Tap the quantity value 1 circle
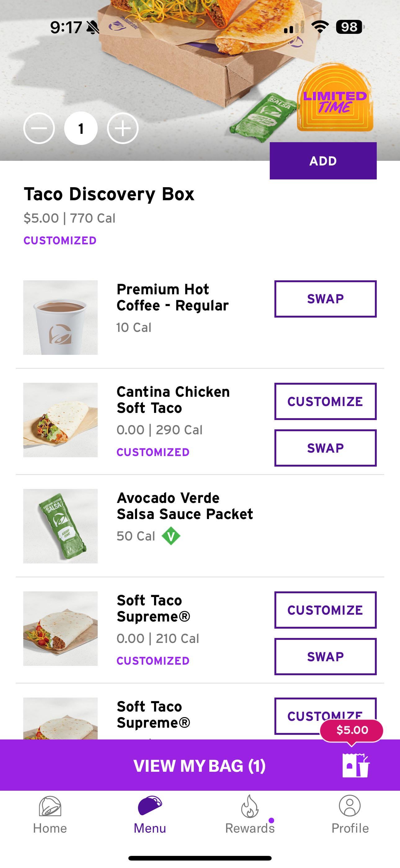The width and height of the screenshot is (400, 868). [x=81, y=129]
